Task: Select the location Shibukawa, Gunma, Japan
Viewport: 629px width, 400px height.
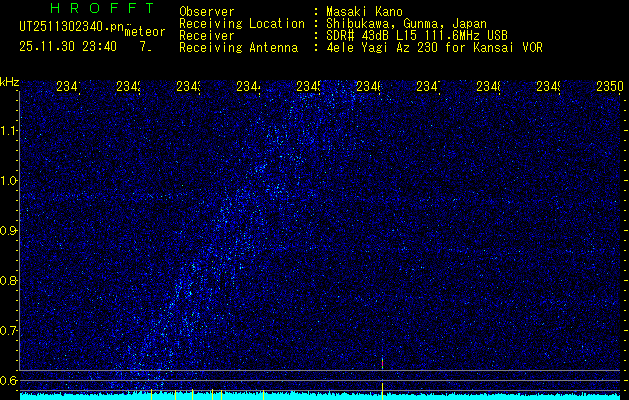Action: click(x=406, y=24)
